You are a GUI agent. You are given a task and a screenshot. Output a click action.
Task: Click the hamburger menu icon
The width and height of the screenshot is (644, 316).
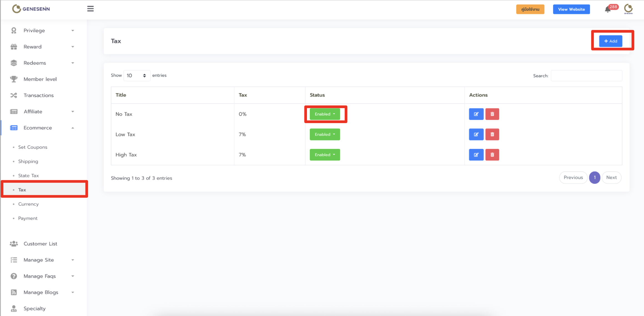[x=90, y=9]
